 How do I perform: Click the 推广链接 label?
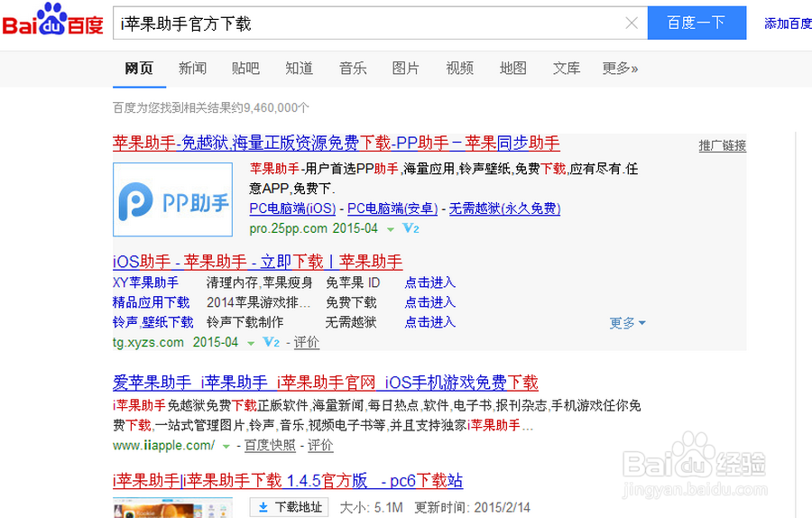pos(723,145)
